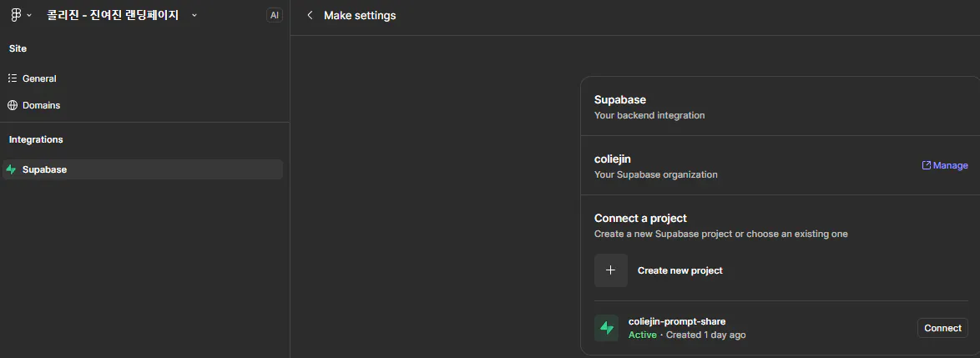Click the plus icon for new project
Screen dimensions: 980x358
click(610, 270)
